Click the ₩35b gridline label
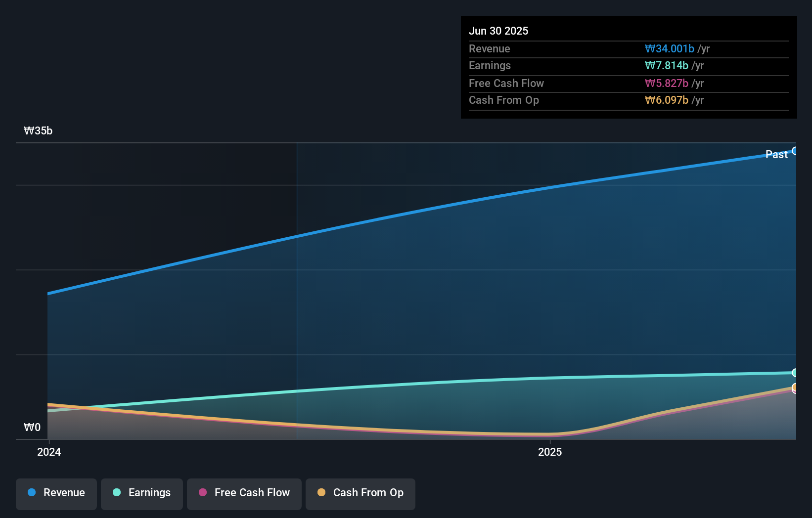This screenshot has width=812, height=518. click(x=38, y=130)
